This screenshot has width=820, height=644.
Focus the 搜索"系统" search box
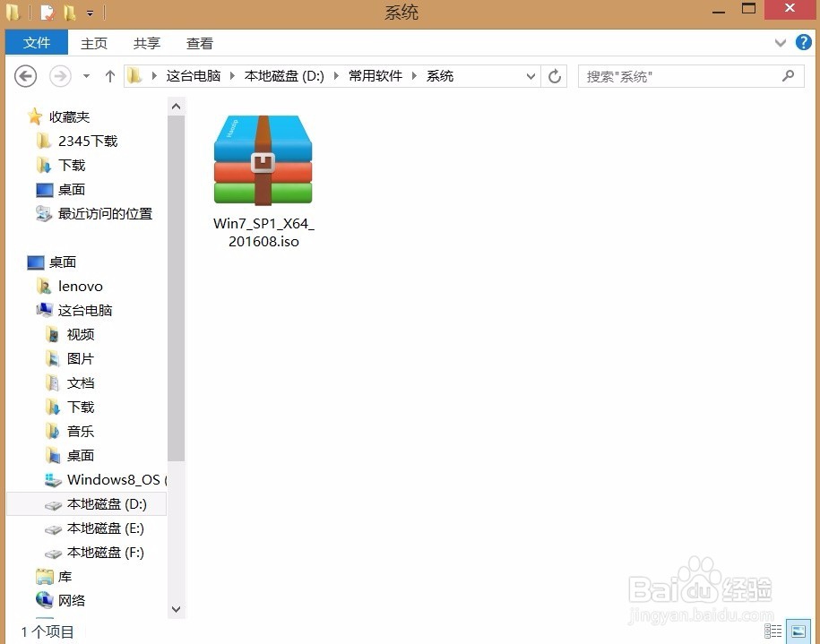691,76
